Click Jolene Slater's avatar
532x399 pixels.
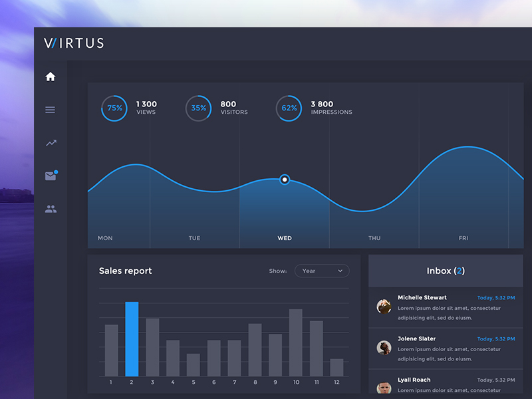(384, 347)
